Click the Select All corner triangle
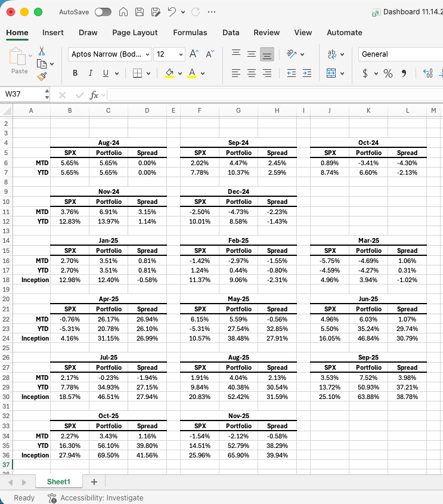 pos(7,110)
